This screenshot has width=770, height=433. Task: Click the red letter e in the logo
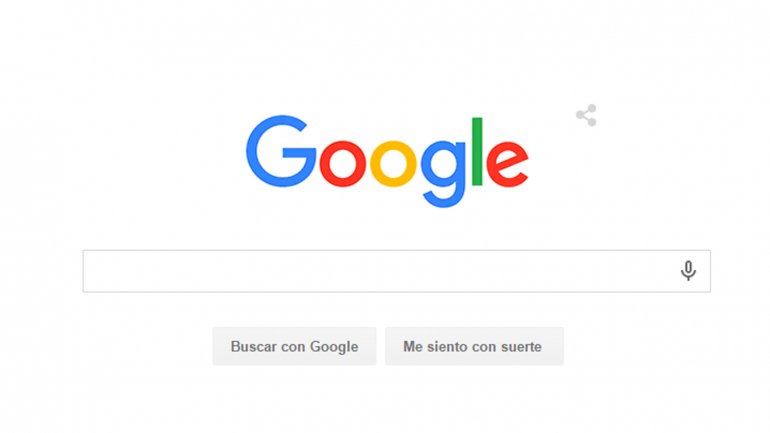coord(507,163)
